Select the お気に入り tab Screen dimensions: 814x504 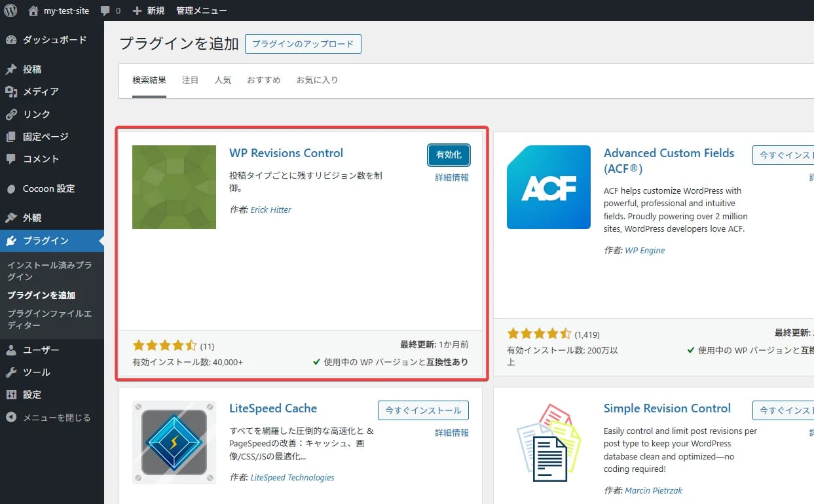tap(317, 81)
